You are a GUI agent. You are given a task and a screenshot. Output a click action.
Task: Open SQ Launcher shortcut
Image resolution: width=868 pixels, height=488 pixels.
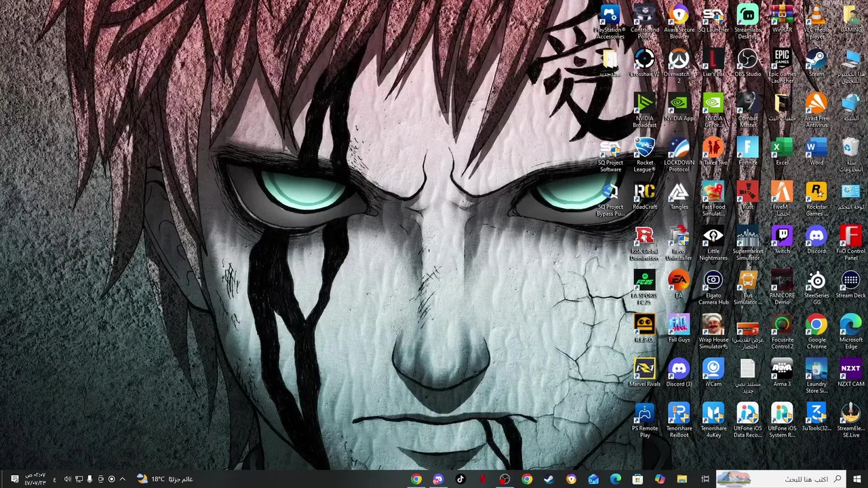[713, 19]
